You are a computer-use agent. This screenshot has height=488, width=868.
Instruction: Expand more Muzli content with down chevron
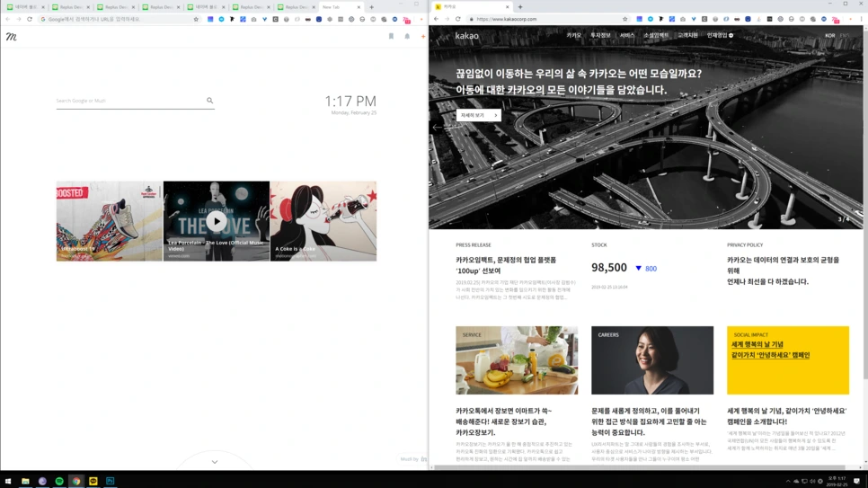[x=215, y=462]
